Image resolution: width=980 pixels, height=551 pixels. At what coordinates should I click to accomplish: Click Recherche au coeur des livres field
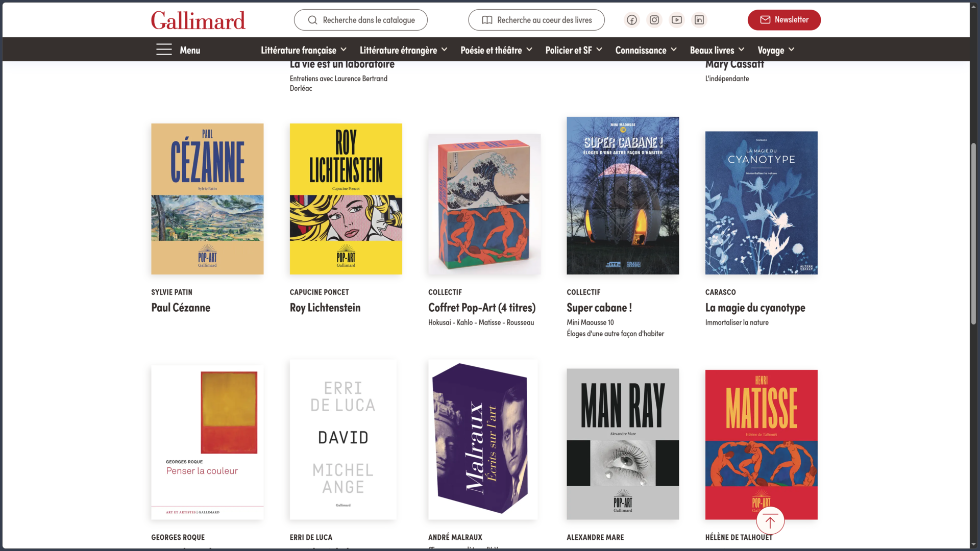coord(536,20)
